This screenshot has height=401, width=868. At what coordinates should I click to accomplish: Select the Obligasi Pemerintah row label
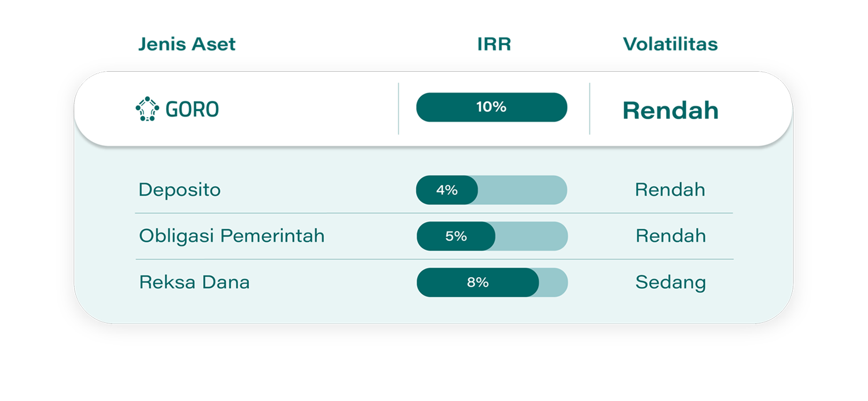tap(231, 236)
